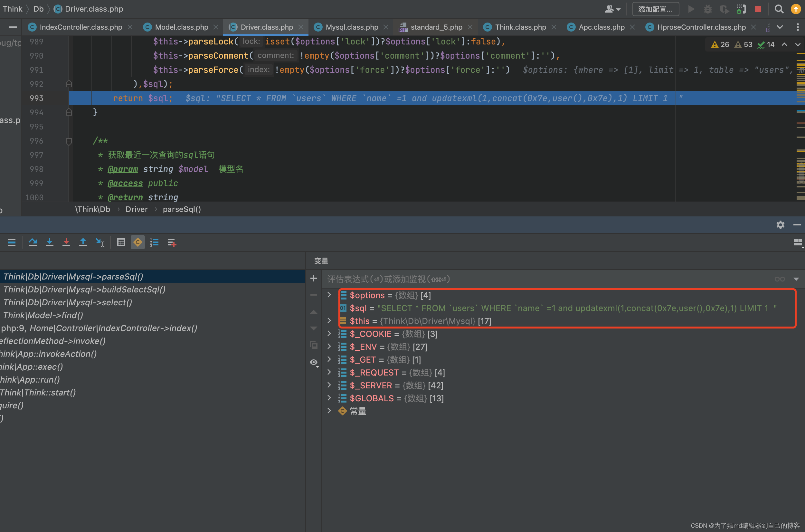Click the 添加配置 configuration button
The image size is (805, 532).
pos(655,9)
